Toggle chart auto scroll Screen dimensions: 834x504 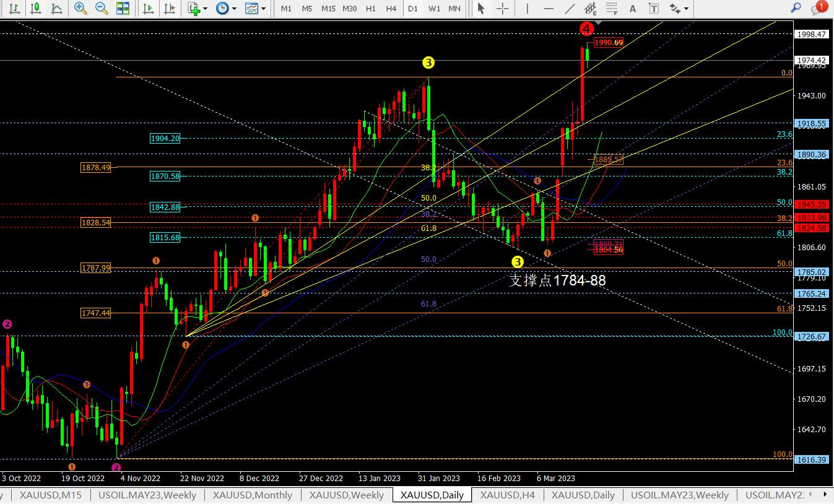click(148, 9)
